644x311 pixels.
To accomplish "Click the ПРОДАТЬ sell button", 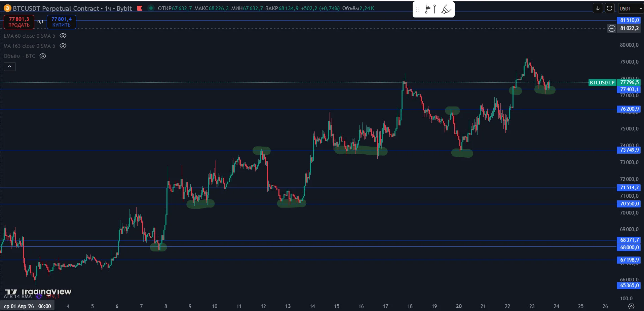I will [19, 22].
